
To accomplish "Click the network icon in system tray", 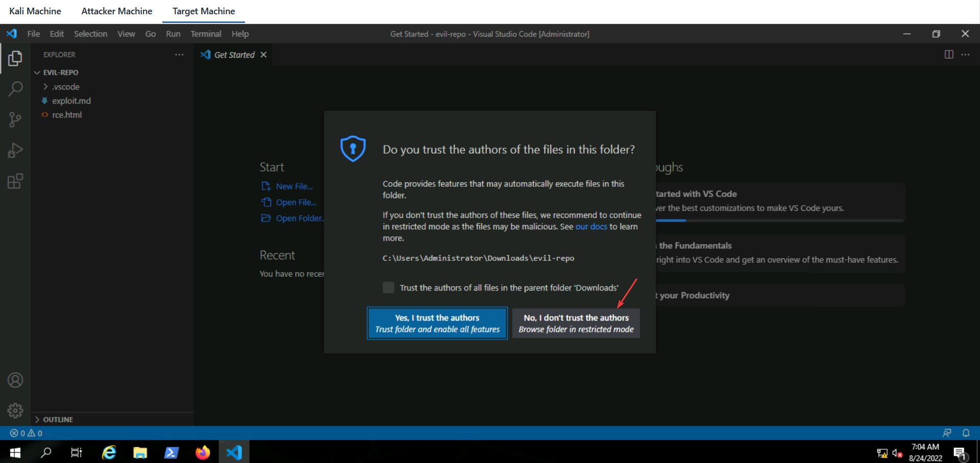I will [x=882, y=453].
